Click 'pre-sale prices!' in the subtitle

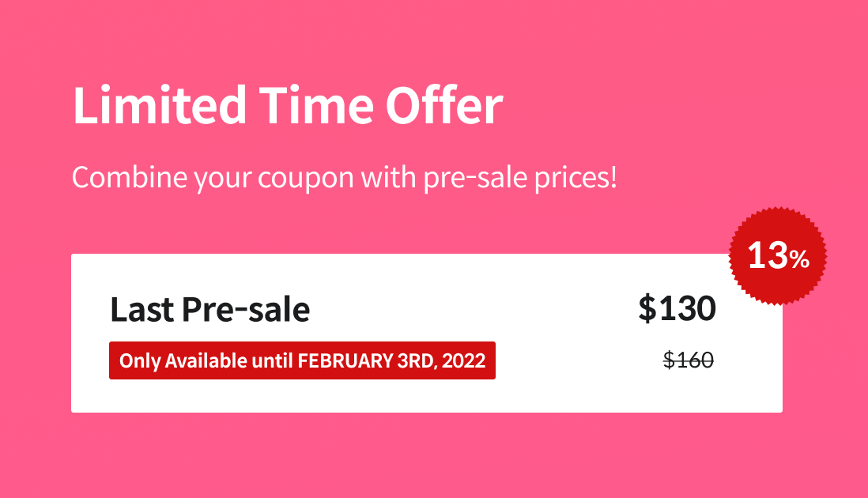click(520, 178)
